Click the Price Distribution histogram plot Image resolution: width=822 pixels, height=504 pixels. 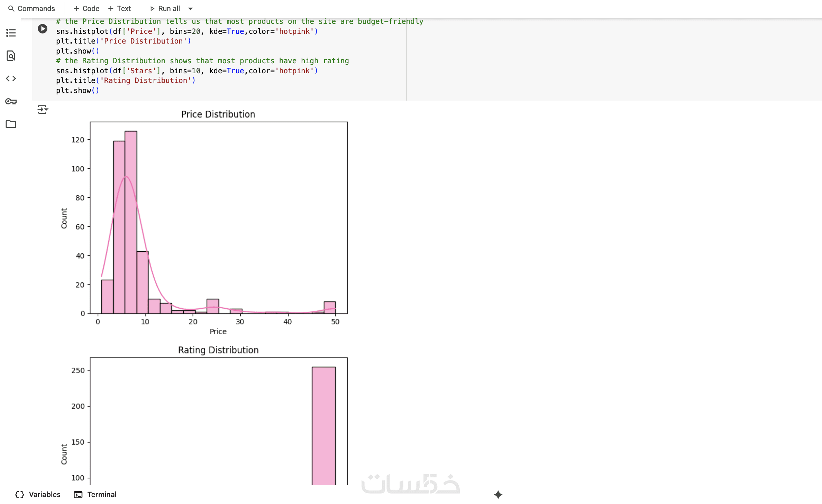coord(218,218)
